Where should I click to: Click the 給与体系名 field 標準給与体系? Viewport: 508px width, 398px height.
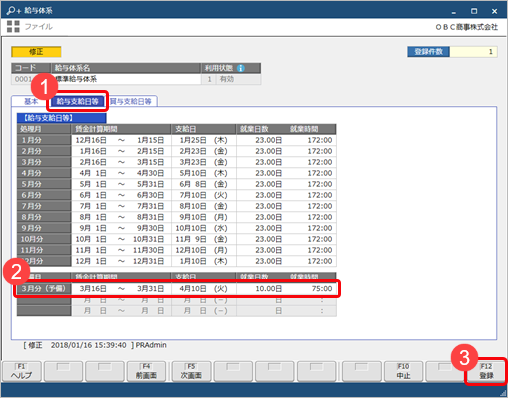pyautogui.click(x=126, y=79)
